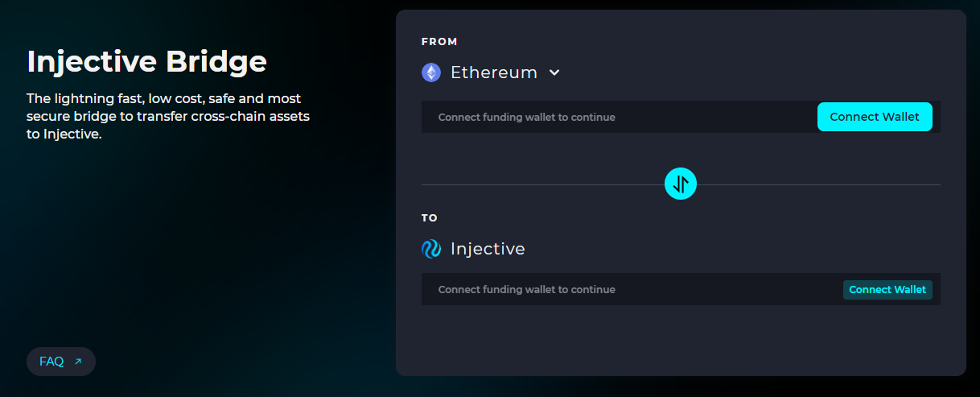Click divider line right of swap button
Image resolution: width=980 pixels, height=397 pixels.
pyautogui.click(x=818, y=184)
